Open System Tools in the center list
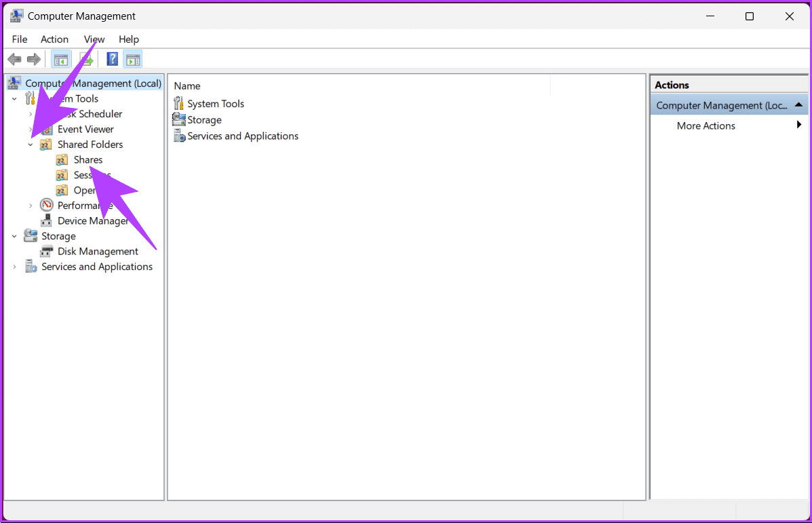 (216, 104)
